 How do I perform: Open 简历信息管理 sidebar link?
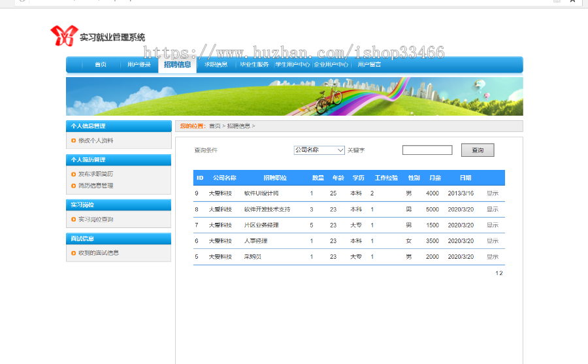click(95, 186)
